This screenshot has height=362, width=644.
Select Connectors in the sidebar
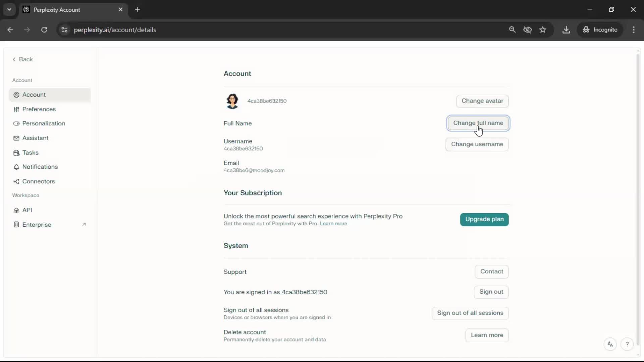pos(39,181)
